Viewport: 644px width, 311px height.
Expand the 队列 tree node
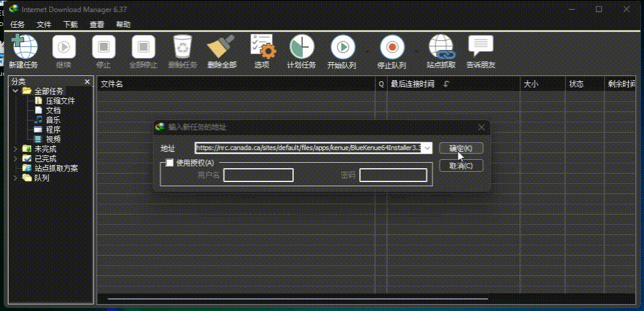coord(16,178)
